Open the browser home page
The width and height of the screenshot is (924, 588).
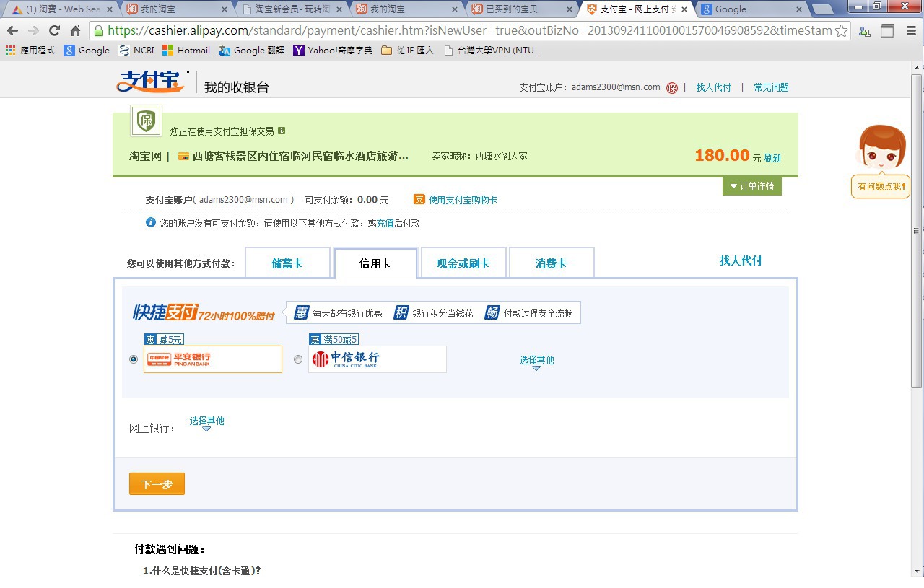pyautogui.click(x=75, y=31)
